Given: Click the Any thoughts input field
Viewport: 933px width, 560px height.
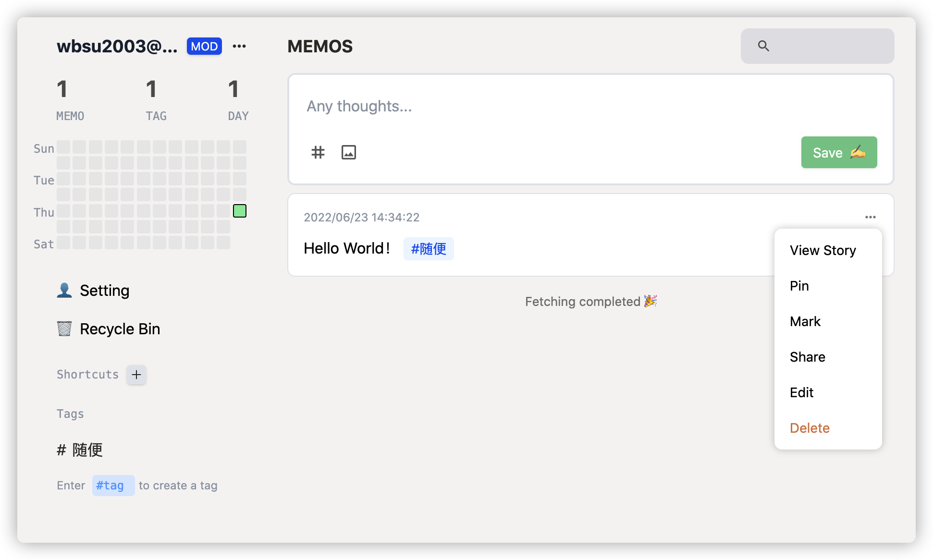Looking at the screenshot, I should coord(590,107).
